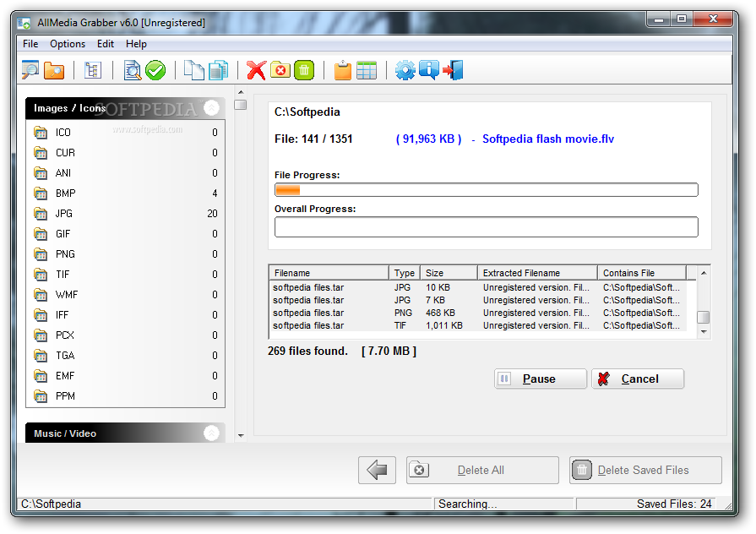
Task: Click the green checkmark toolbar icon
Action: pyautogui.click(x=155, y=70)
